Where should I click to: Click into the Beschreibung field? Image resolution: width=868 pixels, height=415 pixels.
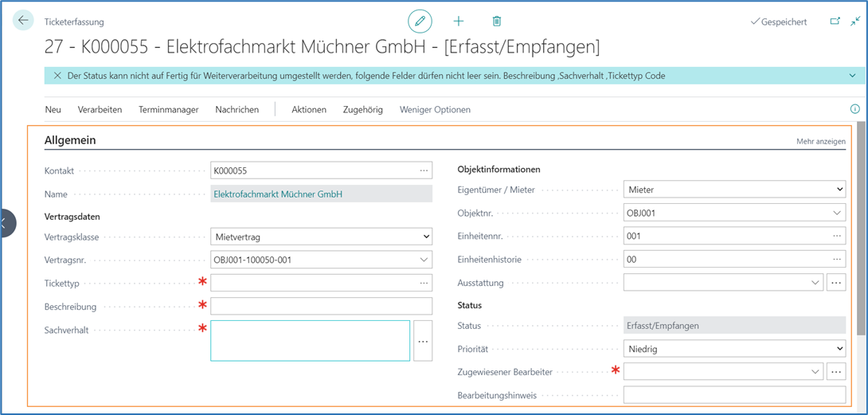tap(321, 307)
